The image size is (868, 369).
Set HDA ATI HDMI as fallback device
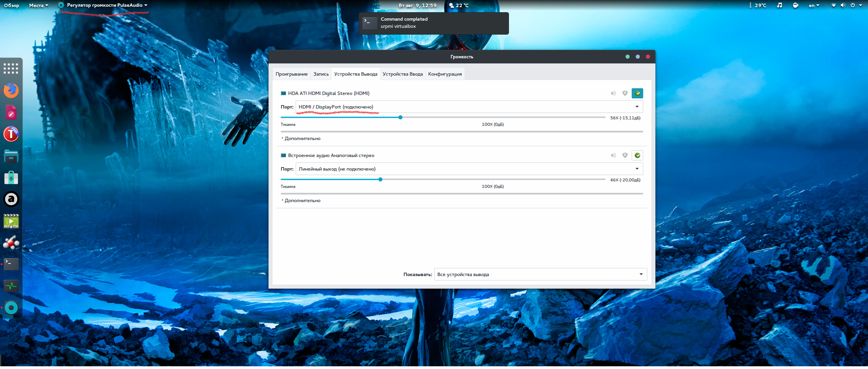(637, 93)
